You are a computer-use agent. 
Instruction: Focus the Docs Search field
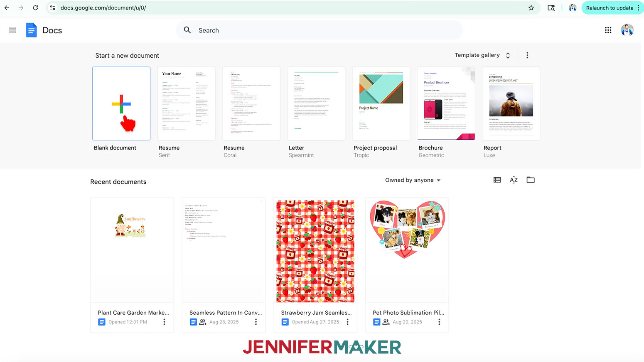pos(319,30)
